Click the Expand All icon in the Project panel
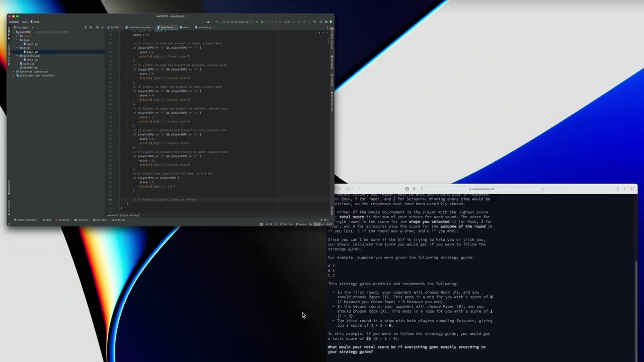The image size is (644, 362). 86,28
